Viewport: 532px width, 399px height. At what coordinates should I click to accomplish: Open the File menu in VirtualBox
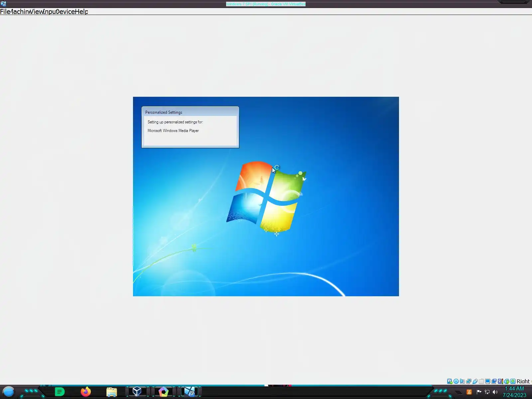[5, 12]
